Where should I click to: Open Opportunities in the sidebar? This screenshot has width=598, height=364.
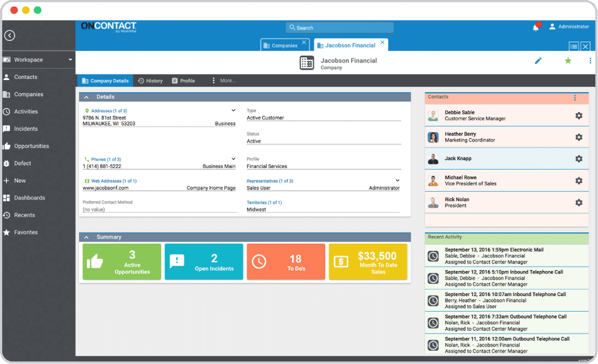[32, 146]
